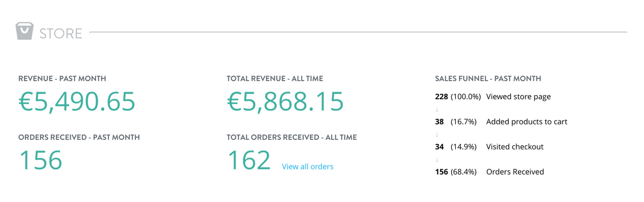Click the store shopping bag icon
Viewport: 644px width, 202px height.
point(25,31)
